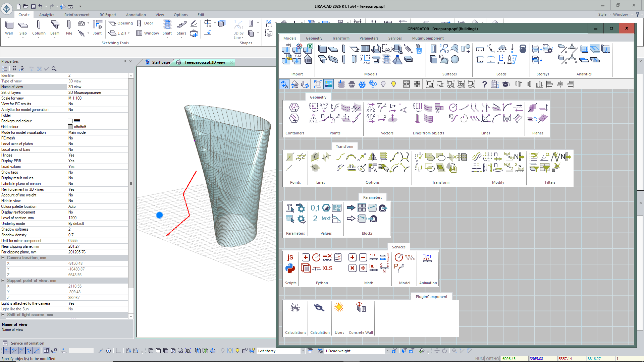Click the Animation Time icon

427,258
